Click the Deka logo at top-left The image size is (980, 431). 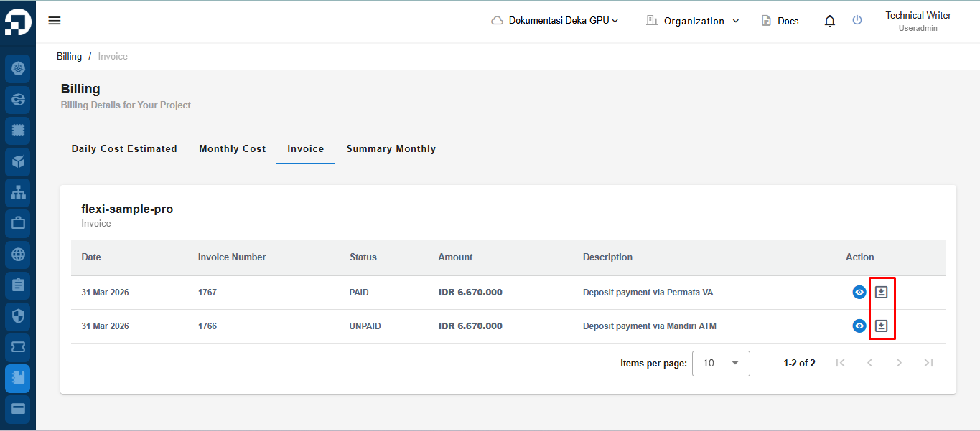point(17,21)
